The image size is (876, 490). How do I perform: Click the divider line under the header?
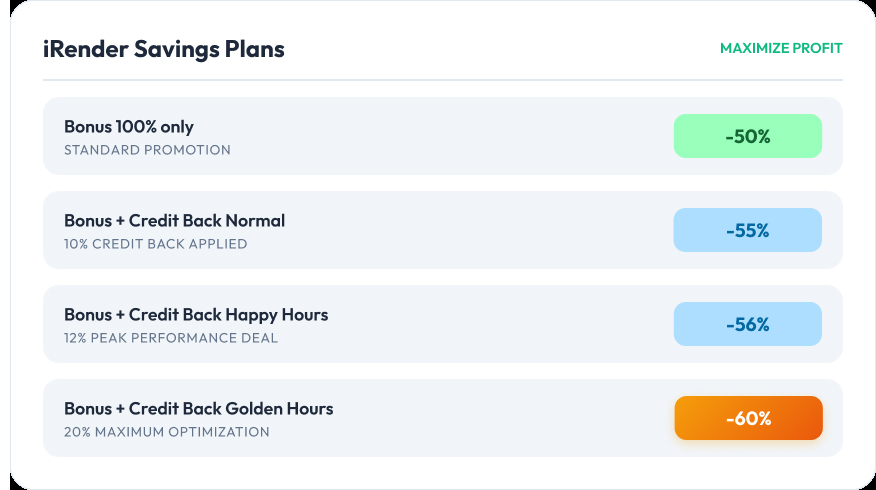pos(442,79)
